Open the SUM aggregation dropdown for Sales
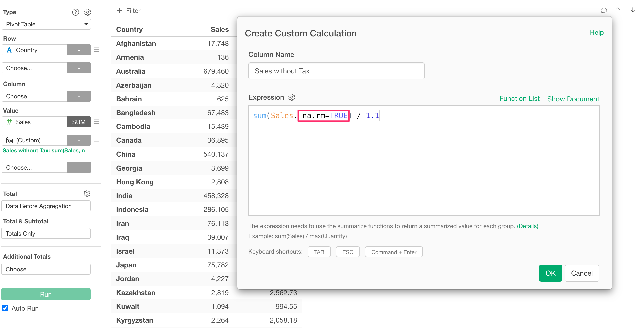 pos(79,122)
